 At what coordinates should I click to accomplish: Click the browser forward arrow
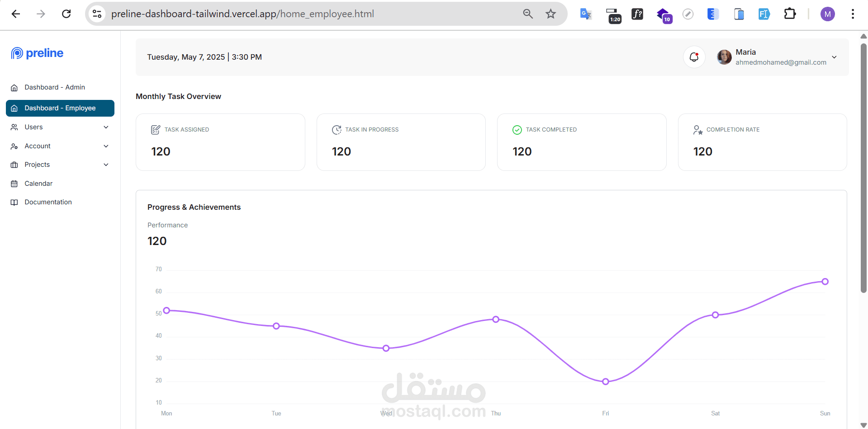pos(41,14)
